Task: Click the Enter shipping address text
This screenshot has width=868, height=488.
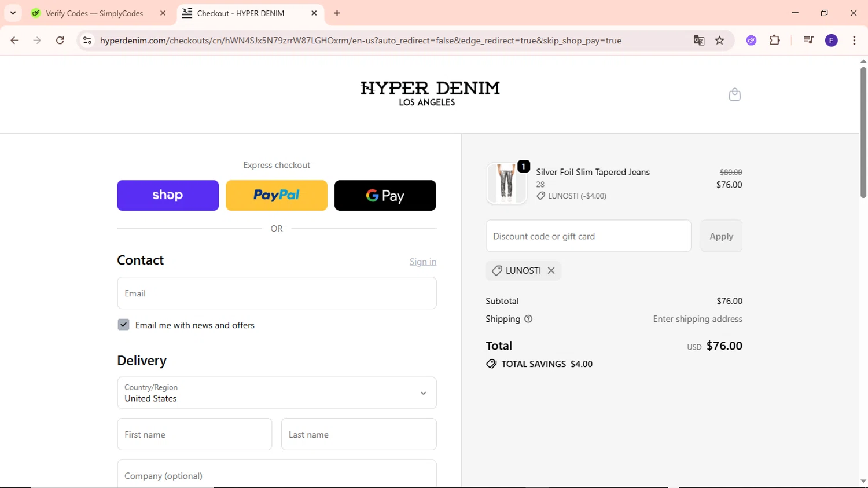Action: 697,319
